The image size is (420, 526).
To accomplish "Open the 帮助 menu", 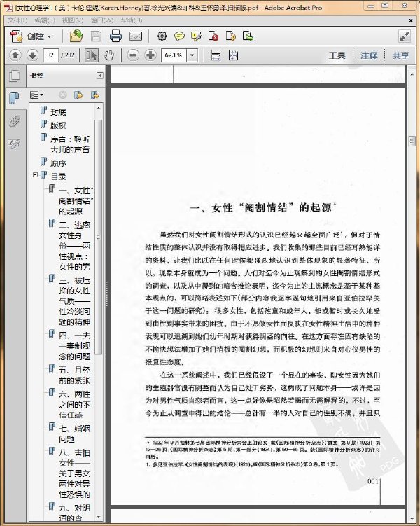I will pyautogui.click(x=132, y=20).
